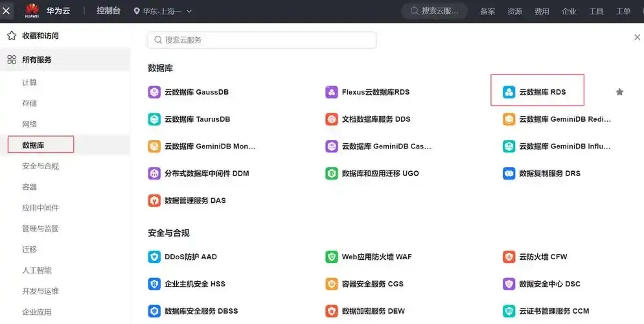Click the 安全与合规 section heading
This screenshot has width=644, height=324.
pyautogui.click(x=169, y=233)
